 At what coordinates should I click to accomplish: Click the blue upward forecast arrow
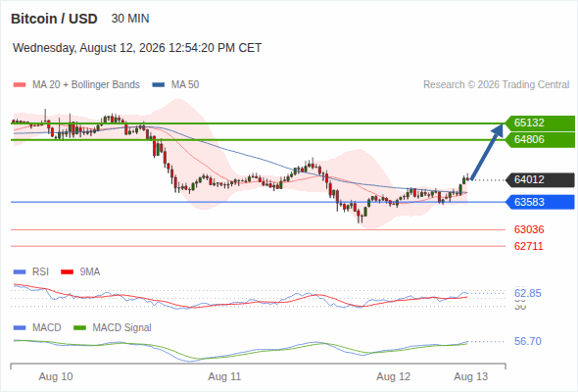(x=487, y=152)
